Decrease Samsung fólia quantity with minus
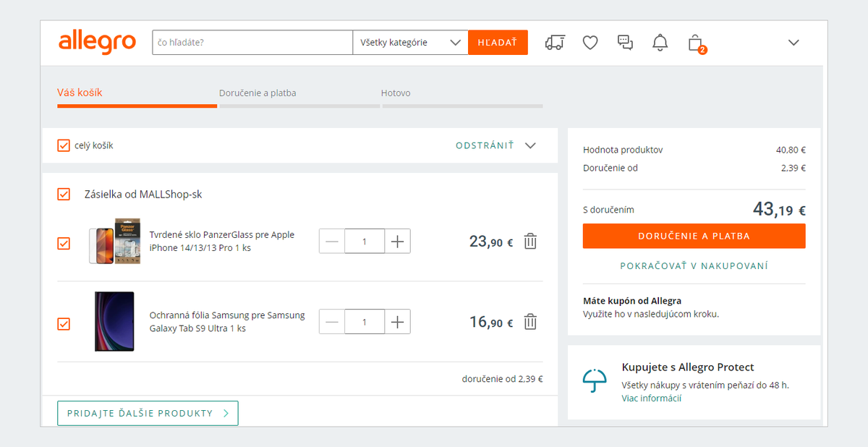 pos(332,322)
